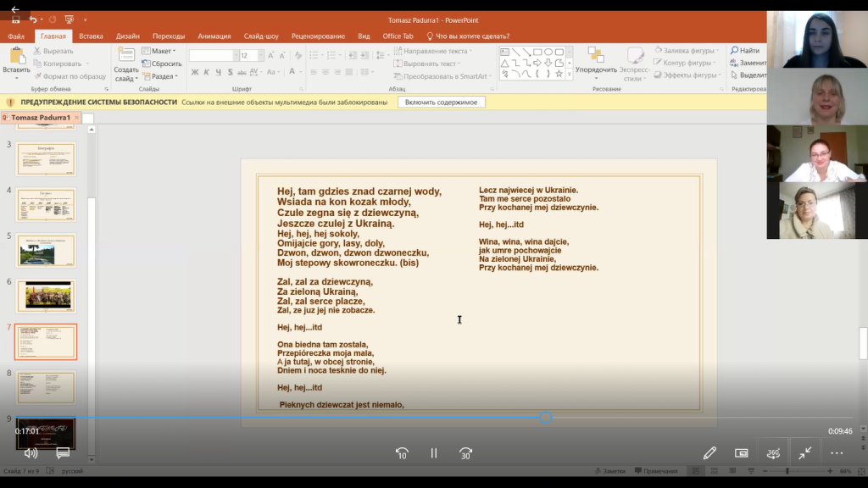
Task: Switch to the Дизайн tab
Action: tap(128, 36)
